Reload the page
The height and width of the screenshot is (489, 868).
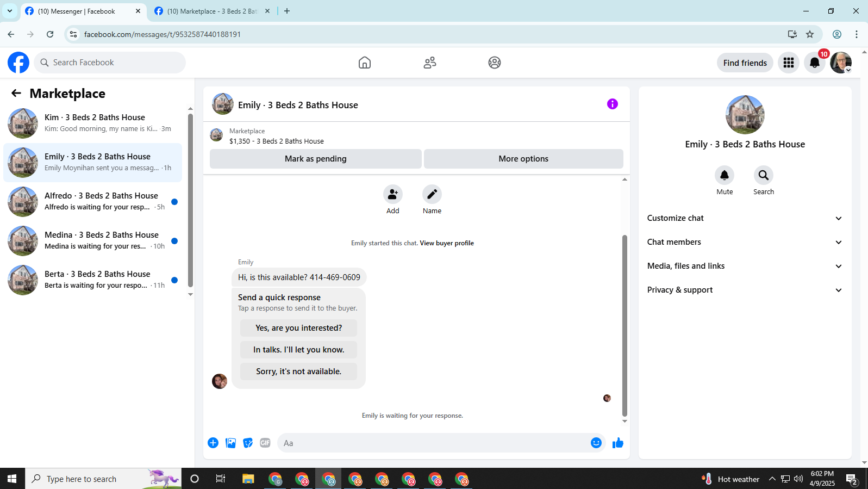tap(50, 34)
